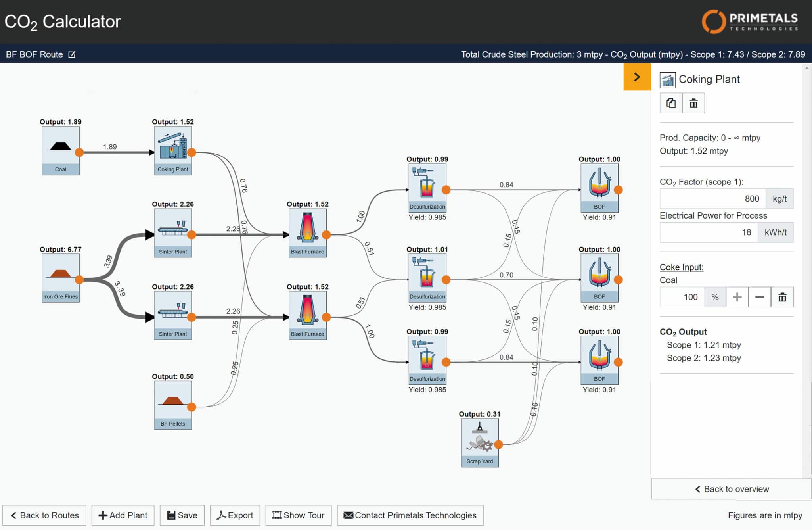Click the 'Figures are in mtpy' note
The height and width of the screenshot is (530, 812).
pos(765,515)
